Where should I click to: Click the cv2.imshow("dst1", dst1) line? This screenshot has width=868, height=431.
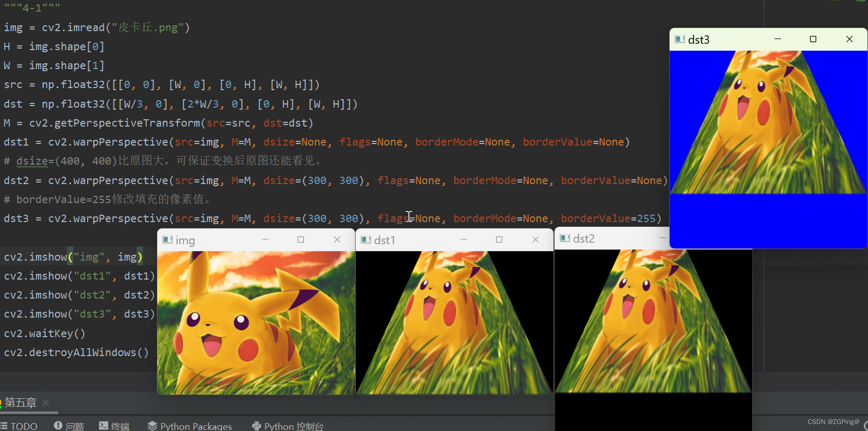(x=80, y=276)
